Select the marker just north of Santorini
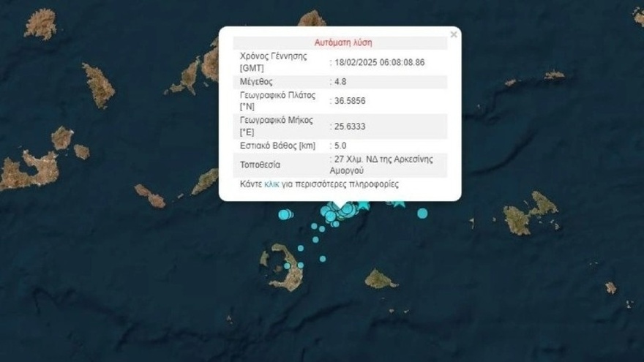 tap(301, 249)
